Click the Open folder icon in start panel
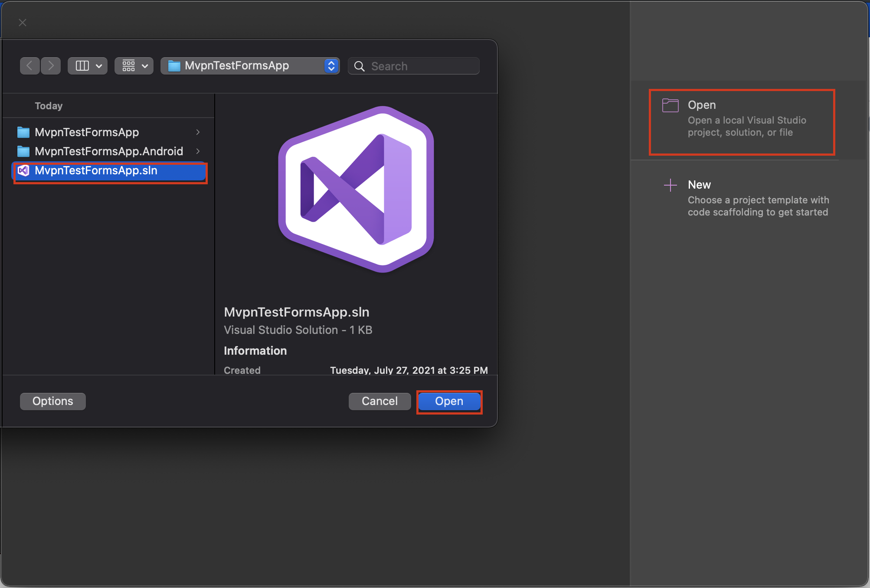Image resolution: width=870 pixels, height=588 pixels. [670, 105]
